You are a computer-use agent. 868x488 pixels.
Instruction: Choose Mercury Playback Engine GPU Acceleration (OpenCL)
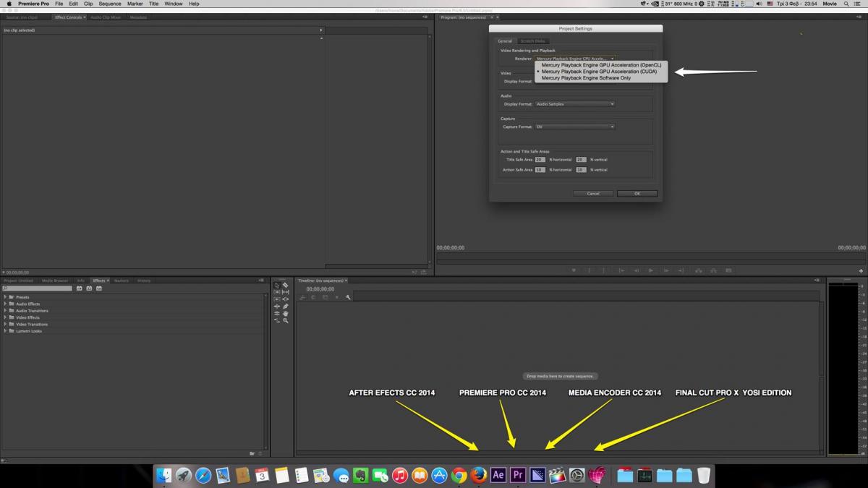tap(601, 65)
